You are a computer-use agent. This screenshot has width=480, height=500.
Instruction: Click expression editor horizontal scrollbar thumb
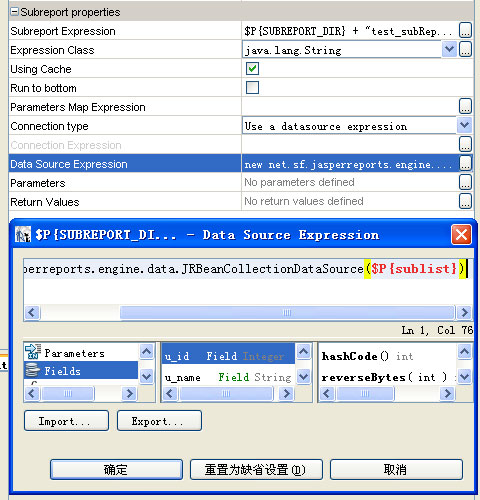(287, 313)
